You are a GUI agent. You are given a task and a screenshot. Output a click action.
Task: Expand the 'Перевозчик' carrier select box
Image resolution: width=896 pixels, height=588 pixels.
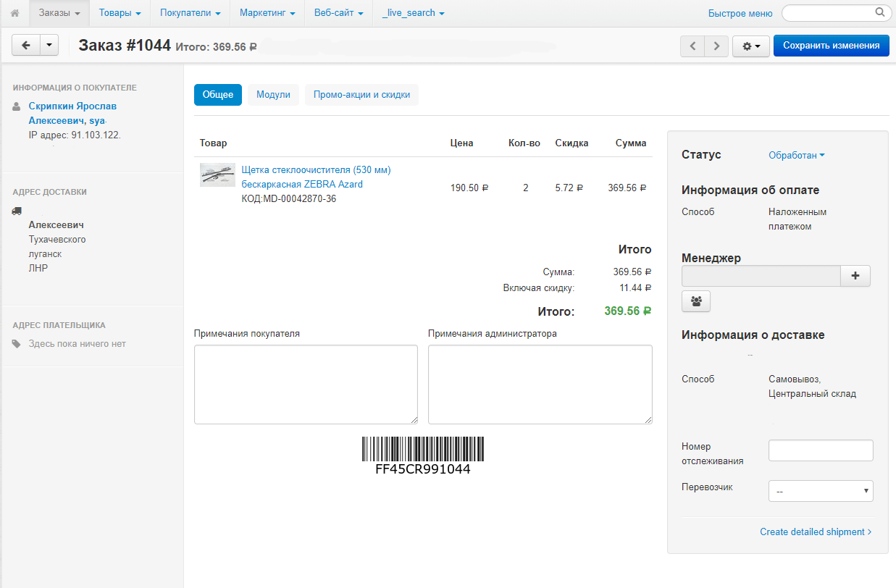coord(821,491)
